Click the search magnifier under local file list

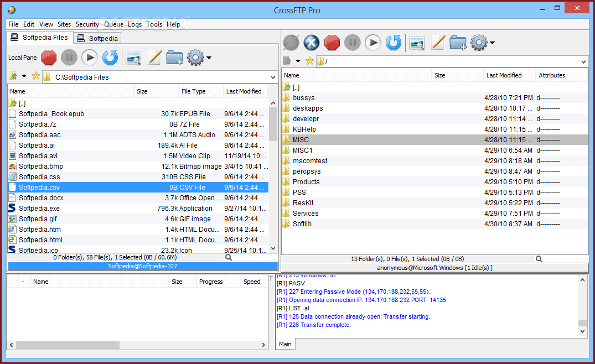[229, 257]
